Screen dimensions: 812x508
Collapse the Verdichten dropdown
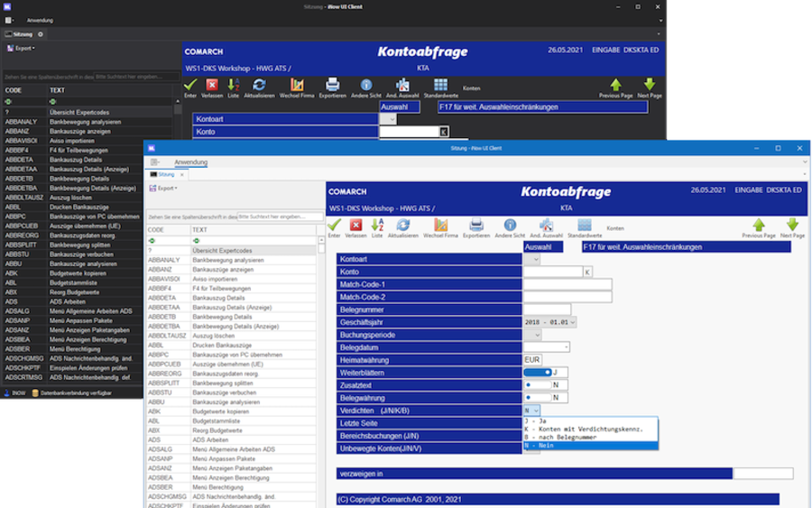coord(536,411)
